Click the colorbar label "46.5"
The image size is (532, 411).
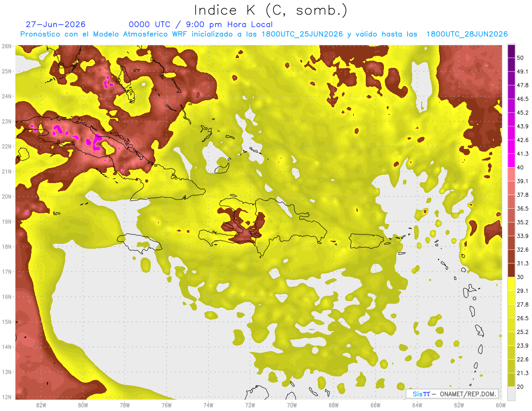coord(523,99)
